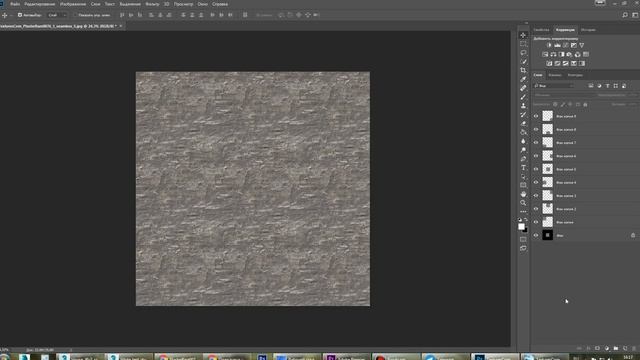Select the Eyedropper tool

pos(523,79)
